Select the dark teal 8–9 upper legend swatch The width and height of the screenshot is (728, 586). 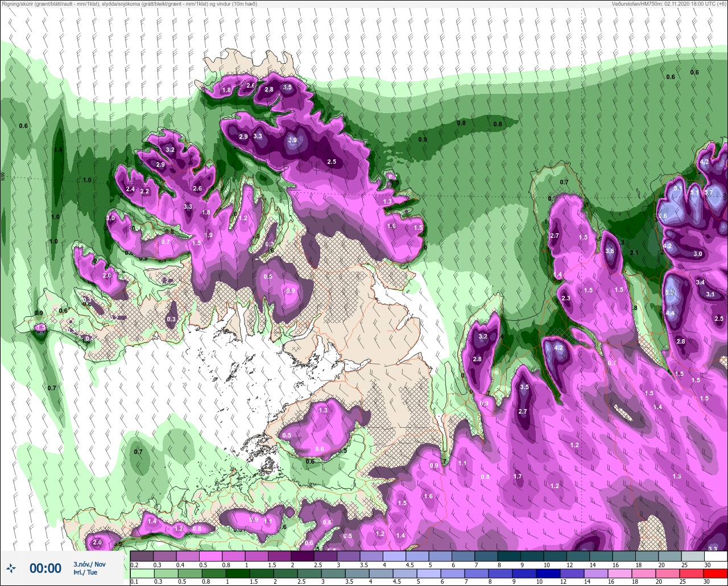(x=508, y=556)
